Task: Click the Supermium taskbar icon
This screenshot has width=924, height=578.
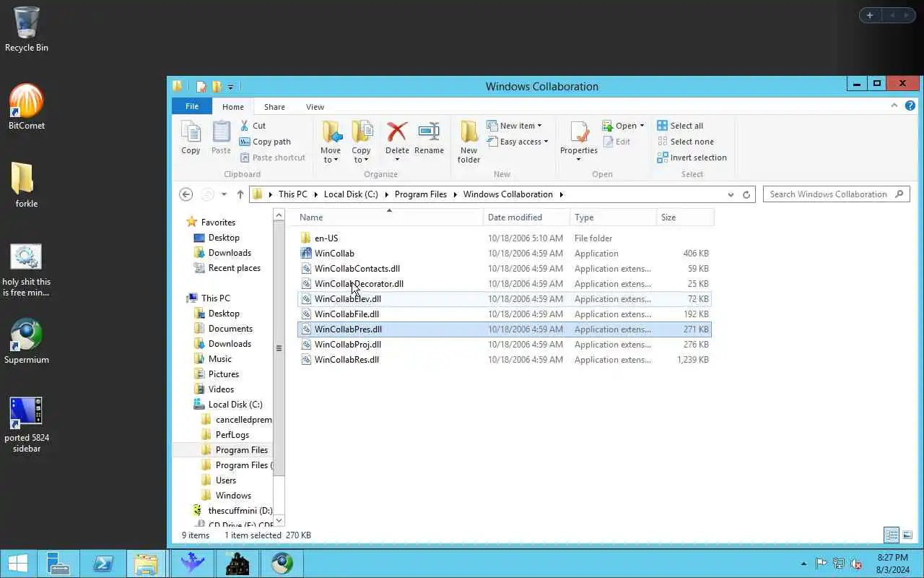Action: [282, 563]
